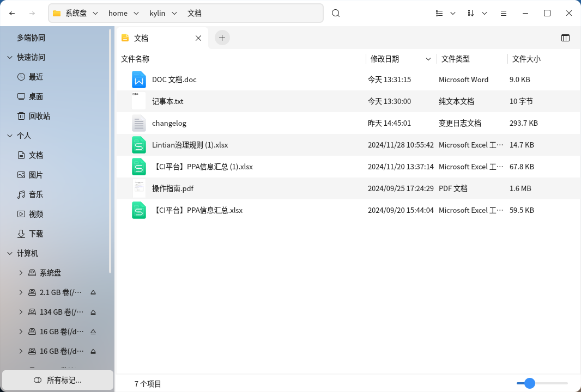Click the 今天 13:31:15 date cell
Image resolution: width=581 pixels, height=392 pixels.
pos(389,79)
